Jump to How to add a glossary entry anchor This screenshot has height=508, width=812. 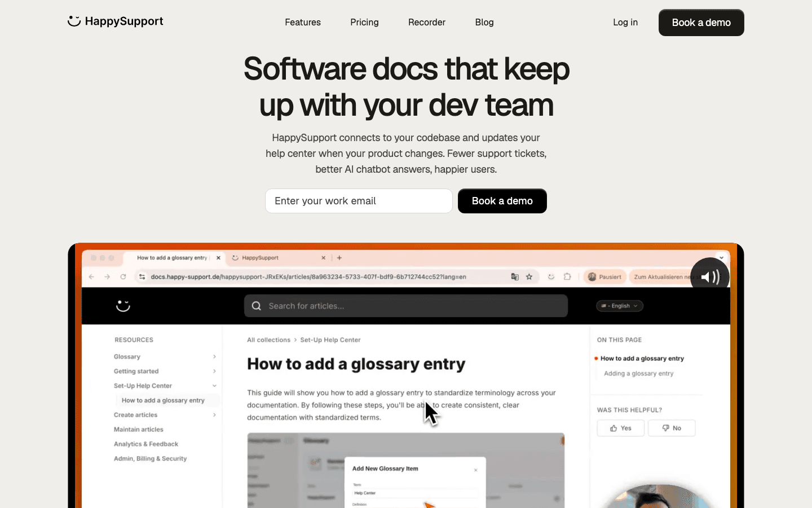(x=642, y=358)
